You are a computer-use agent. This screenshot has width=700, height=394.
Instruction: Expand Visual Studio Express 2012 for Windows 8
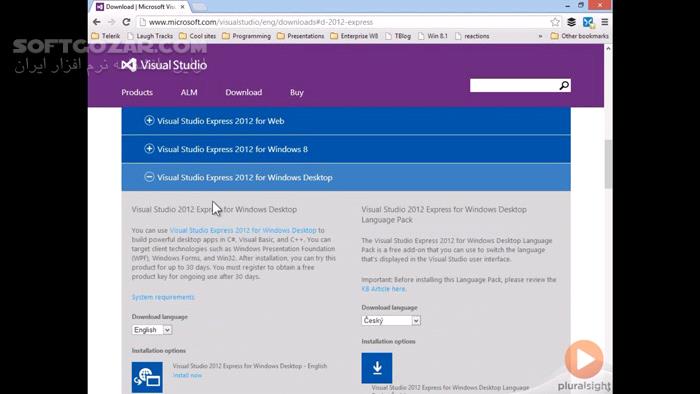(x=346, y=149)
